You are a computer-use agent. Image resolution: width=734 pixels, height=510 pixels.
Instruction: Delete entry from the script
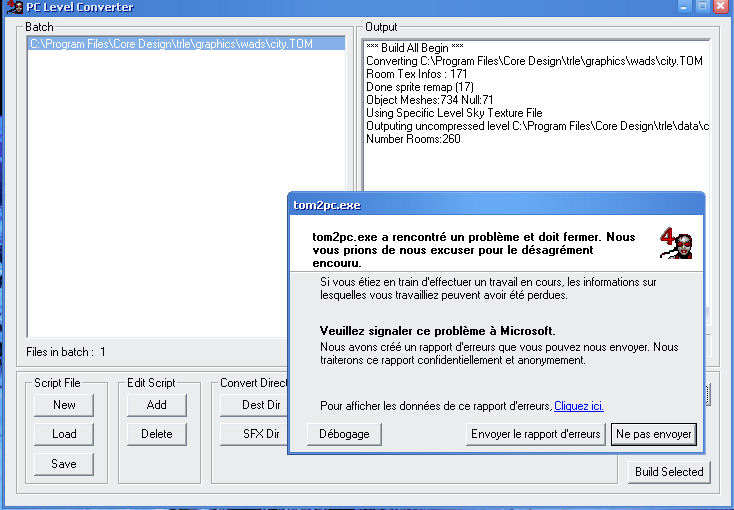pyautogui.click(x=156, y=434)
